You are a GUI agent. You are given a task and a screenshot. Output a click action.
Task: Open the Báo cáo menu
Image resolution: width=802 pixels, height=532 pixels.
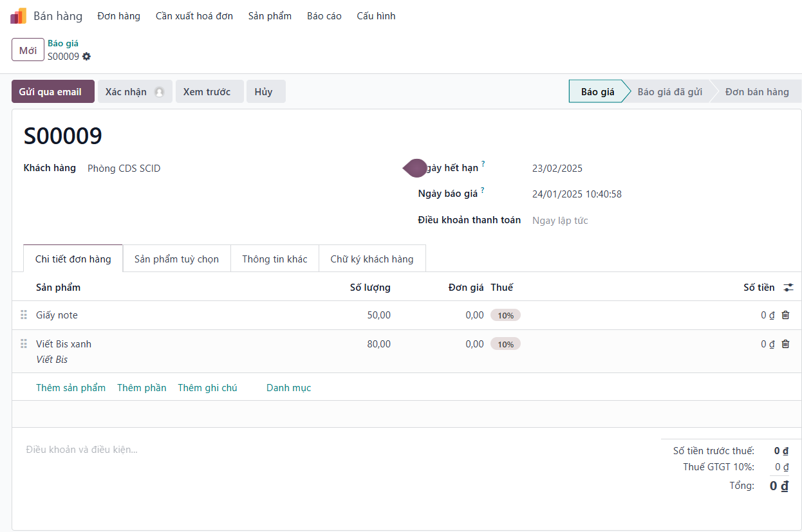coord(324,16)
